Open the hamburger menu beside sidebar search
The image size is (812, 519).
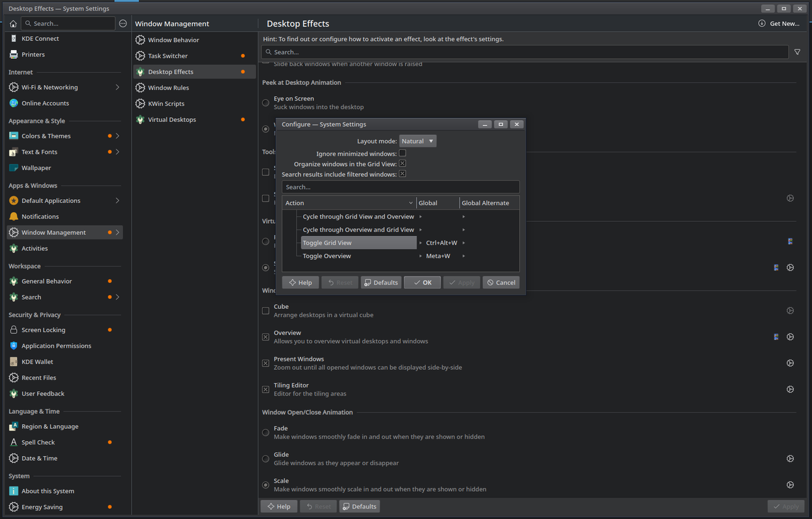[x=123, y=23]
